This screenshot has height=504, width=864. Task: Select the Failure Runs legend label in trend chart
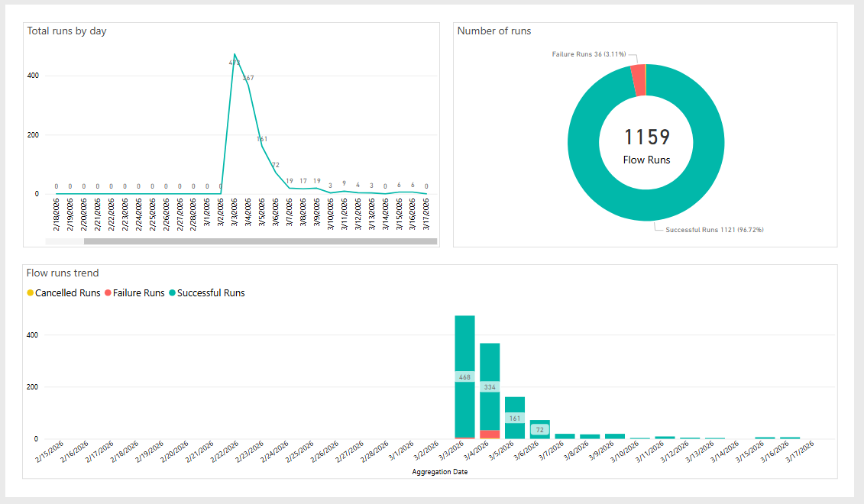139,293
